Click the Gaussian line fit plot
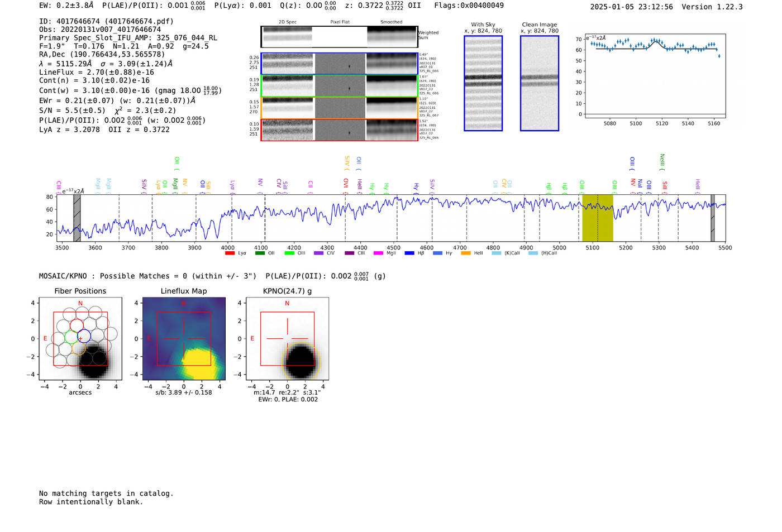Screen dimensions: 782x532 point(655,77)
